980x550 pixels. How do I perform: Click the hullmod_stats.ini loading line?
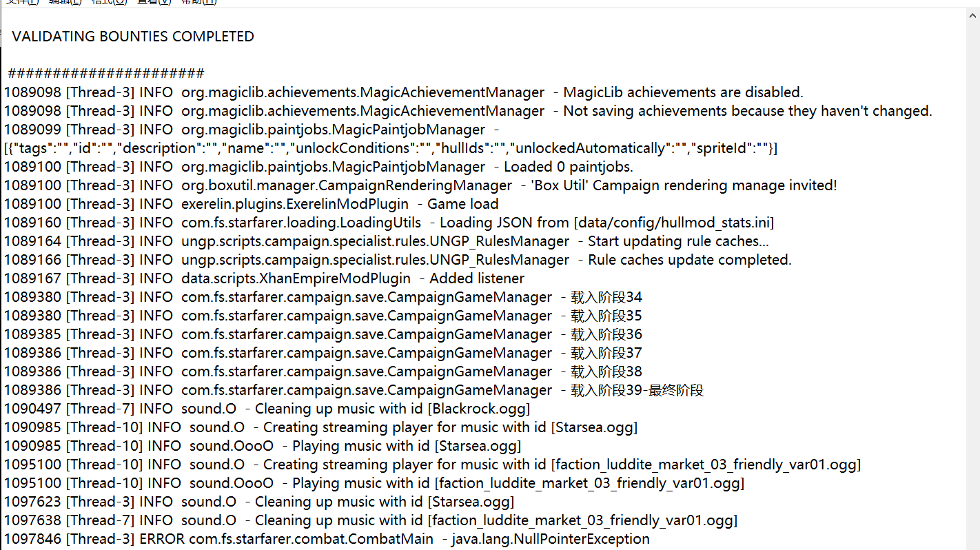(x=389, y=223)
